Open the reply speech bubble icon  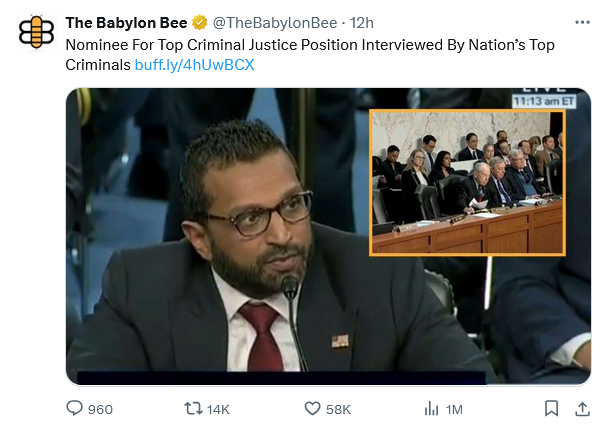coord(74,409)
